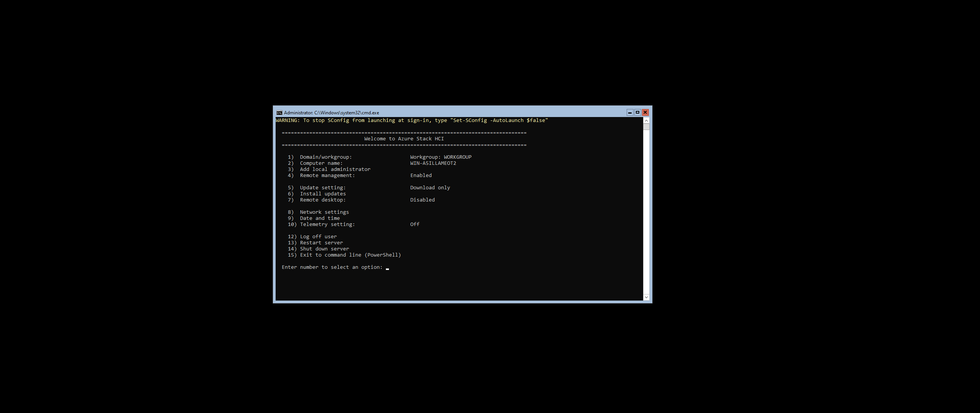980x413 pixels.
Task: Click the Computer name option line
Action: tap(321, 163)
